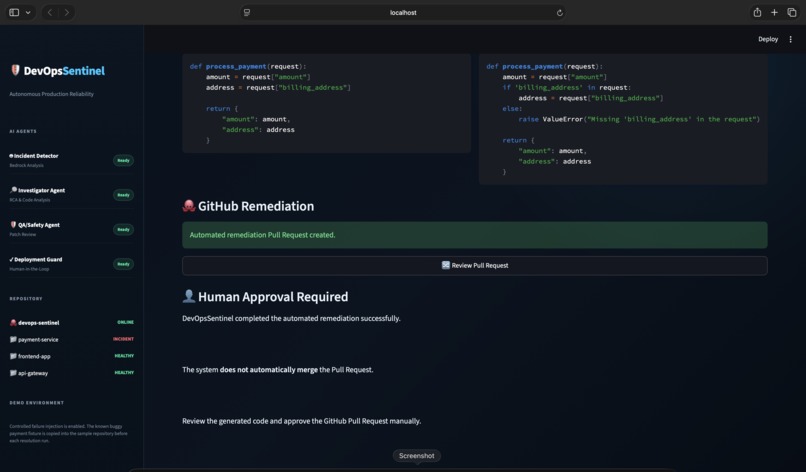Click the payment-service folder icon
The image size is (806, 472).
click(13, 339)
